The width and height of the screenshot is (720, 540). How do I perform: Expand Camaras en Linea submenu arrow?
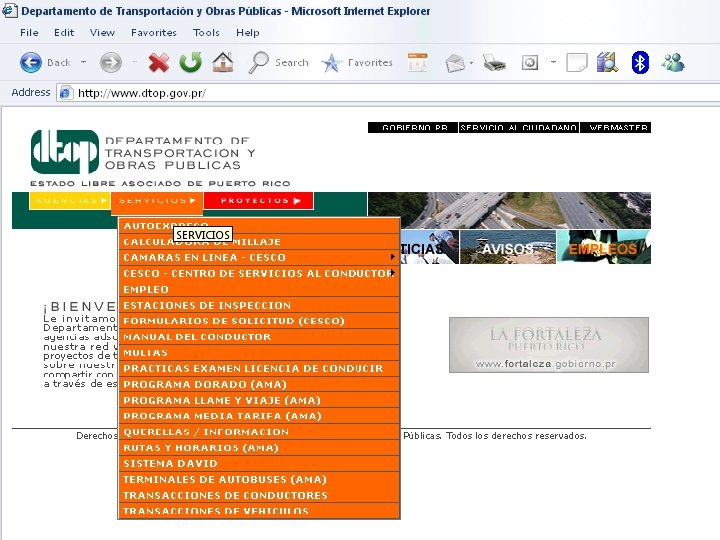[393, 257]
